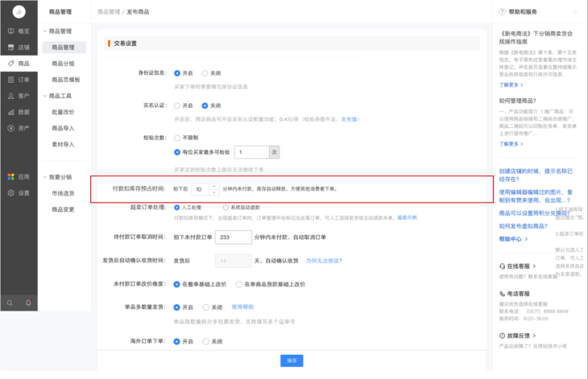Open 商品分组 in the side menu

[63, 64]
